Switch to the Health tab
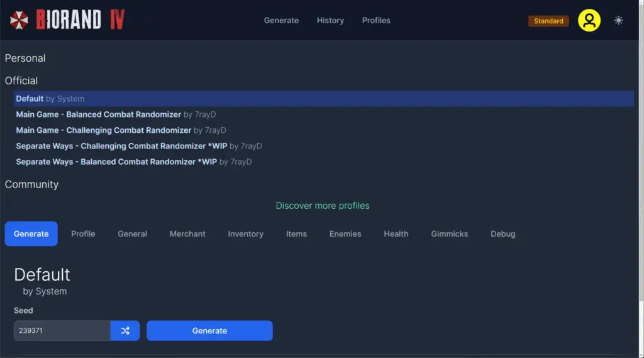The height and width of the screenshot is (358, 644). [x=396, y=233]
